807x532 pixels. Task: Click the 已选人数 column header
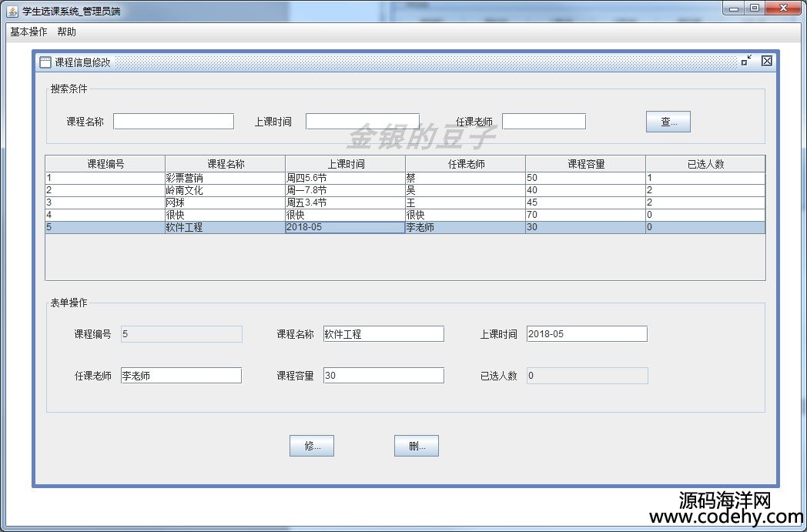tap(705, 164)
